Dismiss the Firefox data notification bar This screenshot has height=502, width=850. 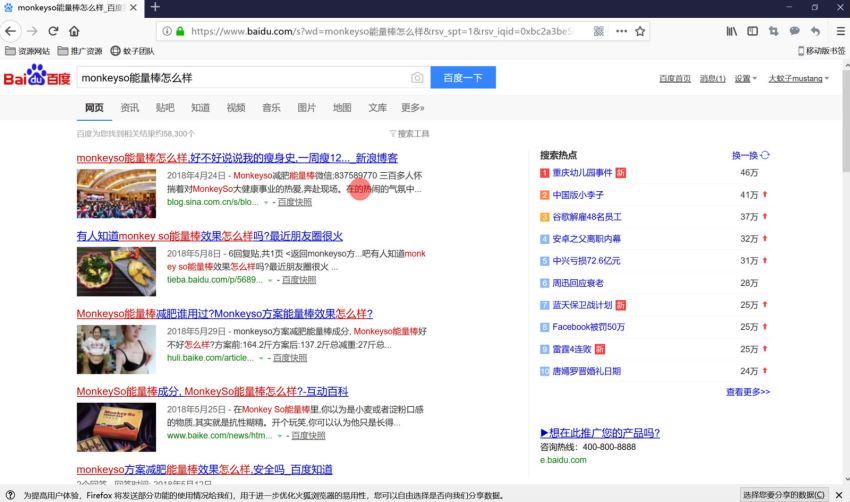[x=839, y=495]
